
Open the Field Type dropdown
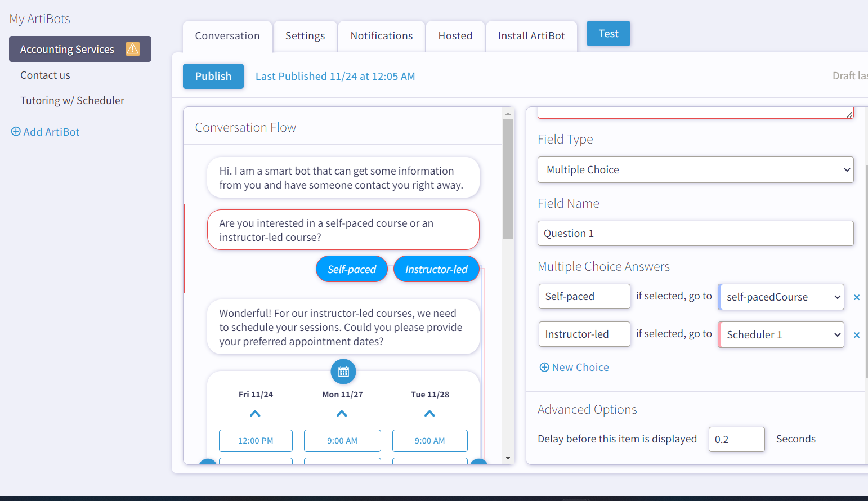coord(695,169)
